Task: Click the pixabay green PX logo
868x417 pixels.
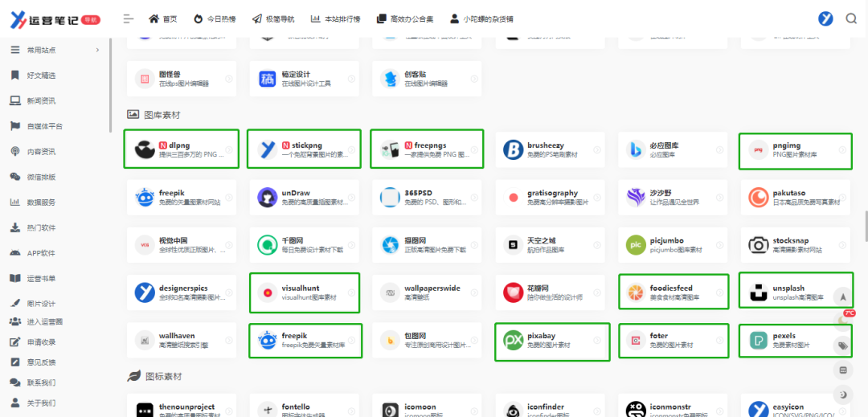Action: pos(513,340)
